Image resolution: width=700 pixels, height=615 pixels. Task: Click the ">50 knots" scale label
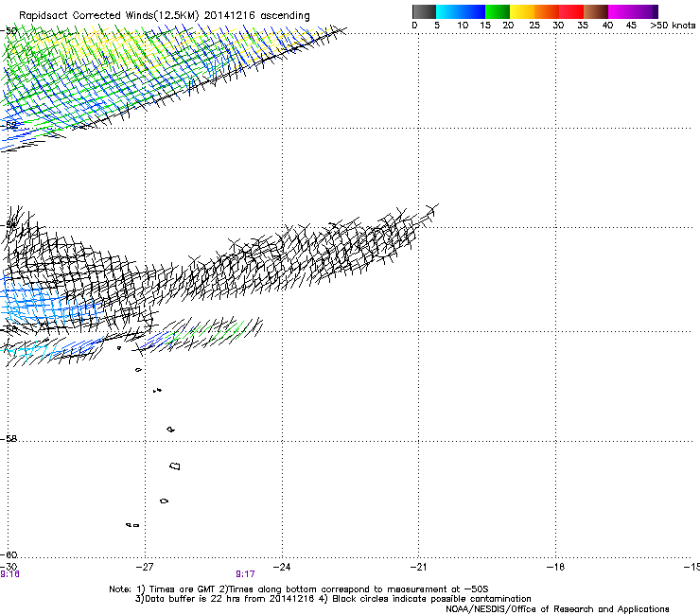(673, 26)
